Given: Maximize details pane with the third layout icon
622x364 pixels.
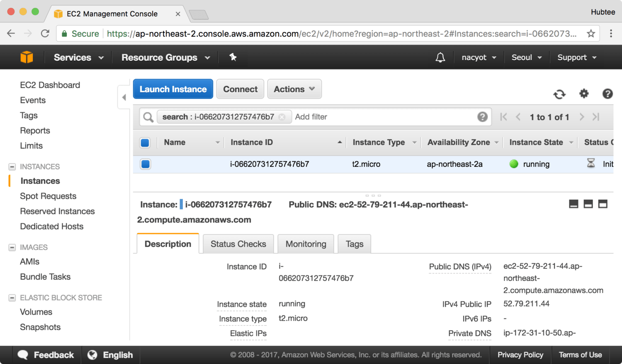Looking at the screenshot, I should [603, 204].
